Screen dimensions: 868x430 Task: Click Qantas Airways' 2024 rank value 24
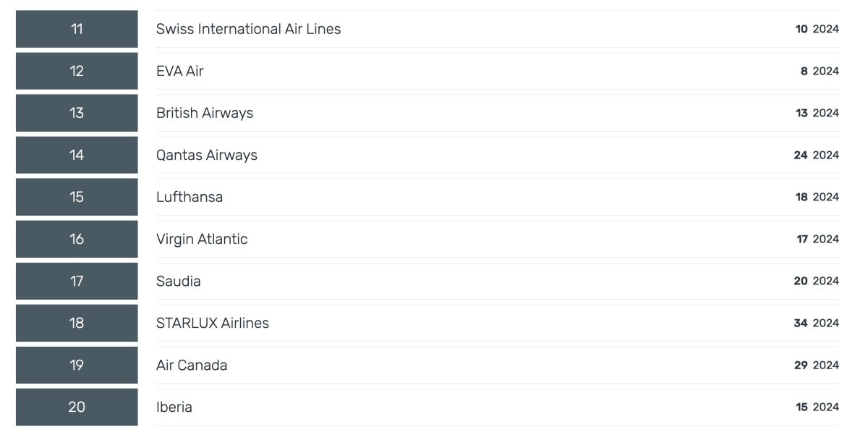coord(800,155)
